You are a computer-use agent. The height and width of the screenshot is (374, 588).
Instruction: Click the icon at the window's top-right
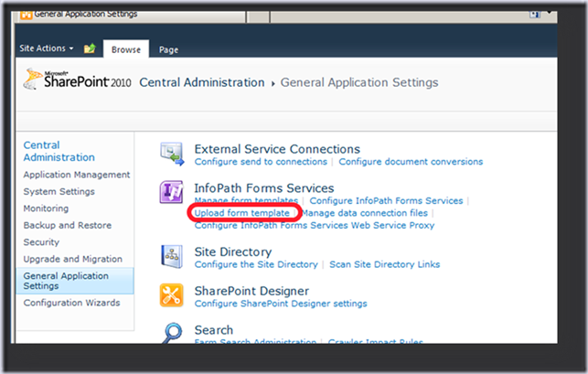point(535,15)
